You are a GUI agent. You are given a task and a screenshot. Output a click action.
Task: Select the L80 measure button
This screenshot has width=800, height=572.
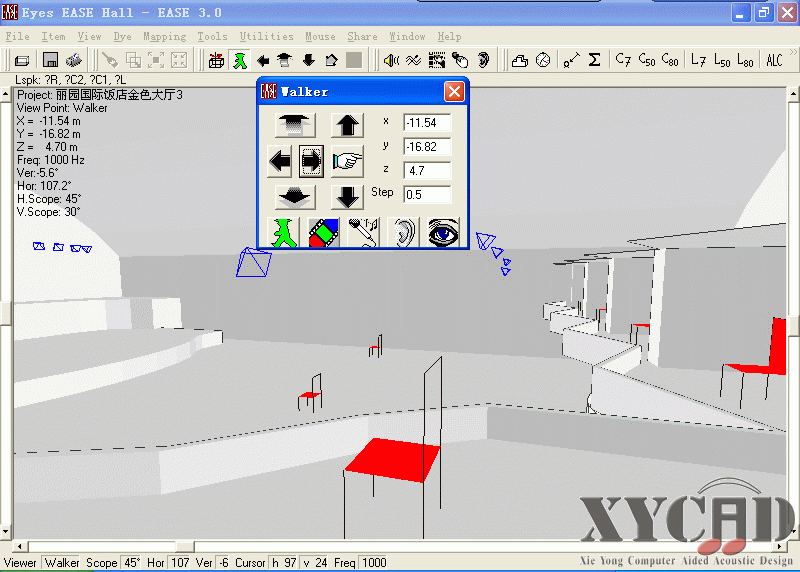tap(745, 60)
